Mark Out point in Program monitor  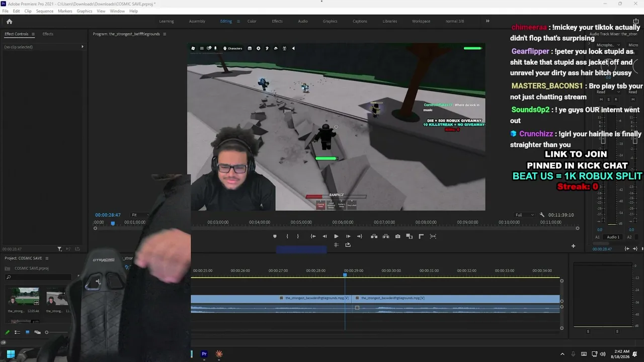(298, 236)
